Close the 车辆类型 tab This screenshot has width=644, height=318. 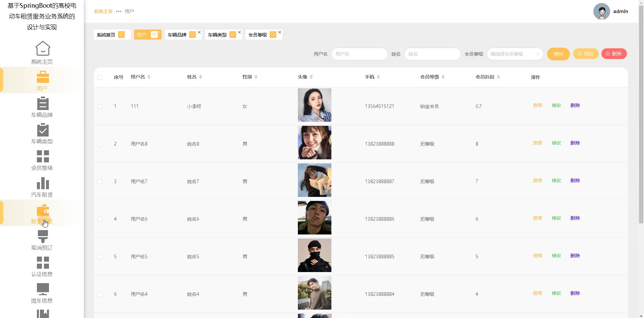[x=239, y=32]
